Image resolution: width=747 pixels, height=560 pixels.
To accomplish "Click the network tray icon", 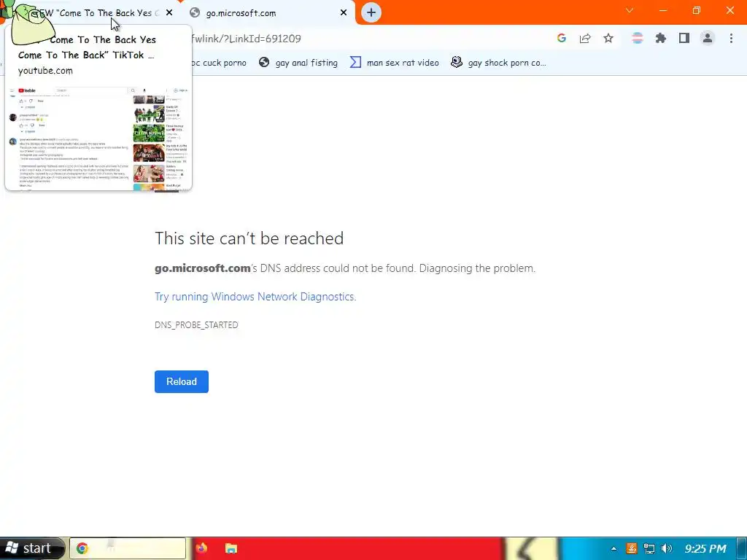I will 649,548.
